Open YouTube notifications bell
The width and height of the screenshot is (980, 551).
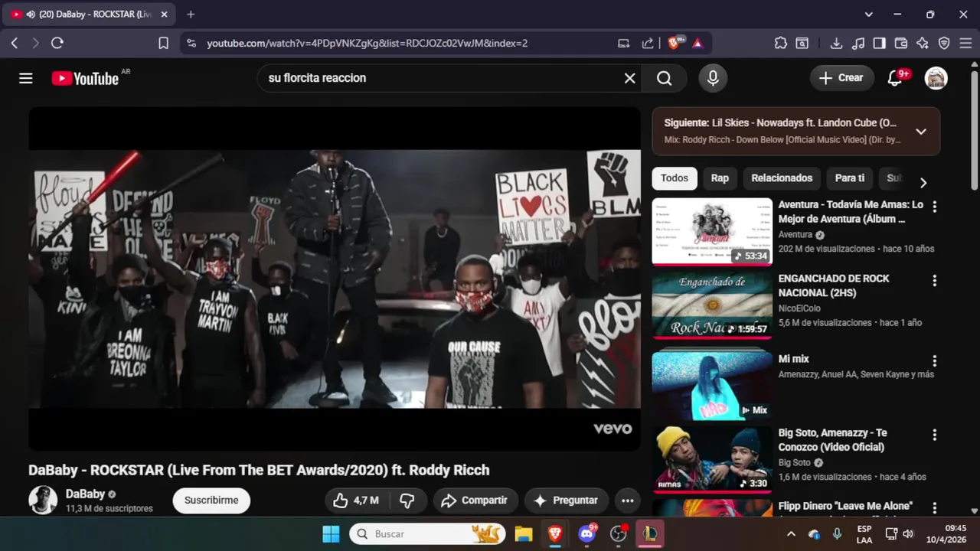(x=894, y=78)
